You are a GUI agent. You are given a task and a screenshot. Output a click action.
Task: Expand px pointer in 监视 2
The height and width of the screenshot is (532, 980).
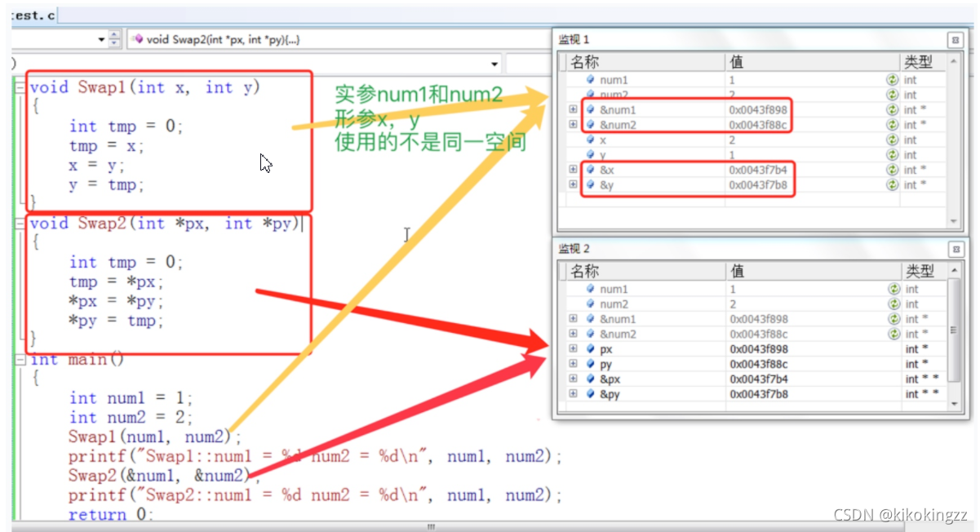[573, 349]
